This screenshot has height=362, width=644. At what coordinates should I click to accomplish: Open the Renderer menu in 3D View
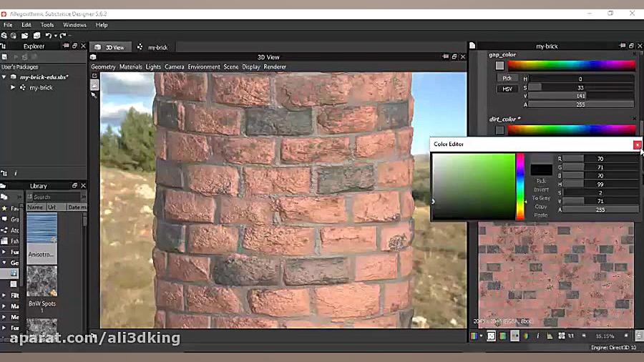point(275,67)
